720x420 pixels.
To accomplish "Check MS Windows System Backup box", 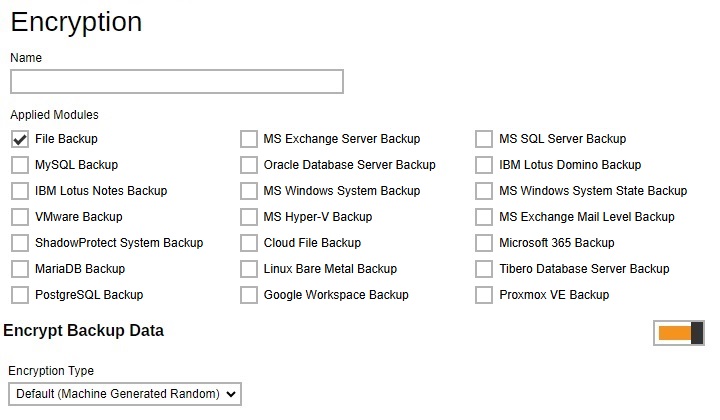I will click(x=249, y=191).
